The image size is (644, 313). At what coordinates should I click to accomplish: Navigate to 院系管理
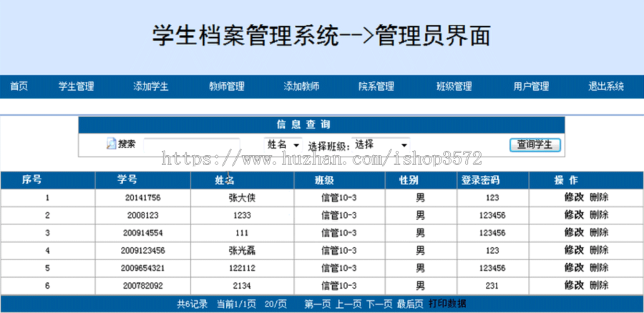click(376, 86)
